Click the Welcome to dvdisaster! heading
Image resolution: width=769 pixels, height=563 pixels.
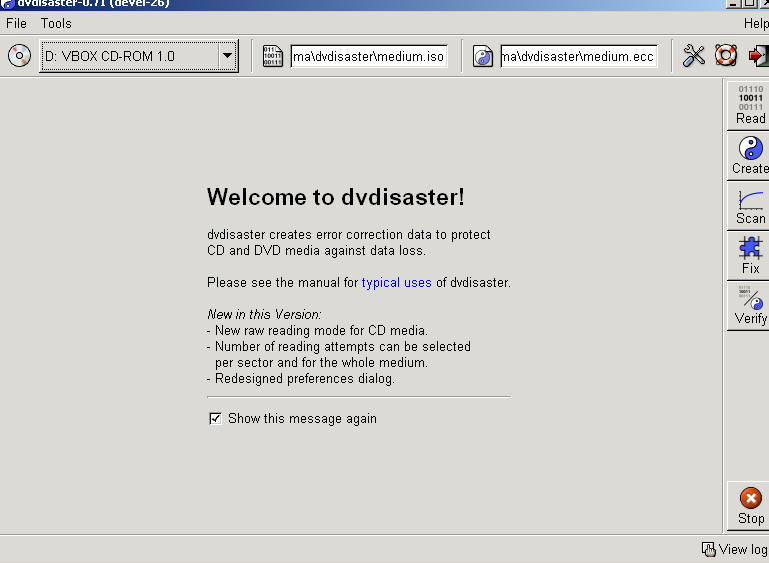pyautogui.click(x=335, y=197)
